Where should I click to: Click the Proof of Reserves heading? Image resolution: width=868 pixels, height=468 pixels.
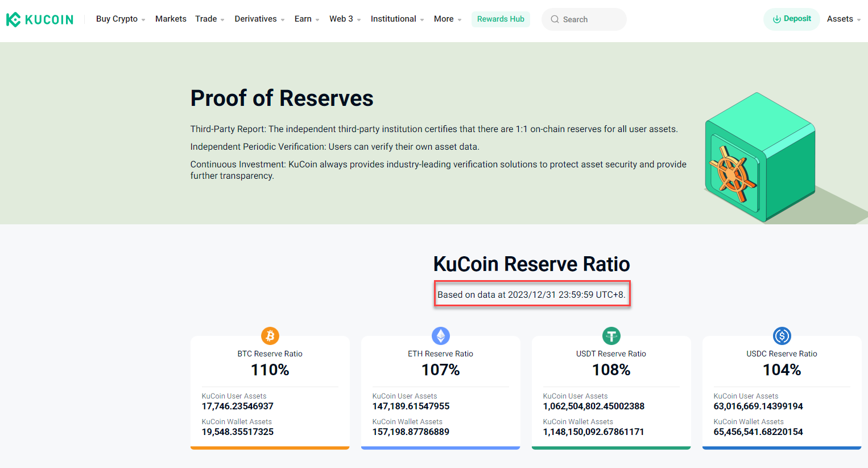pyautogui.click(x=282, y=98)
